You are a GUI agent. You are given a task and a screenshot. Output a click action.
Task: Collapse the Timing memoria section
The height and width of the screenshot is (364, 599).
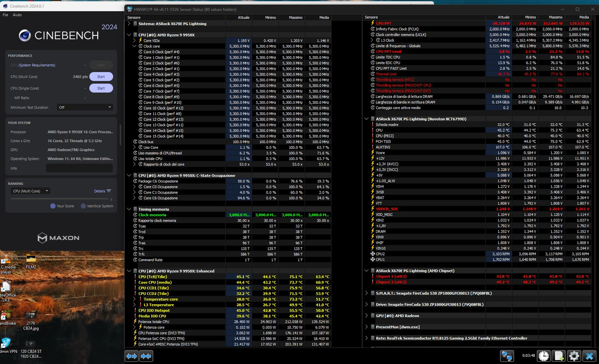(x=129, y=209)
